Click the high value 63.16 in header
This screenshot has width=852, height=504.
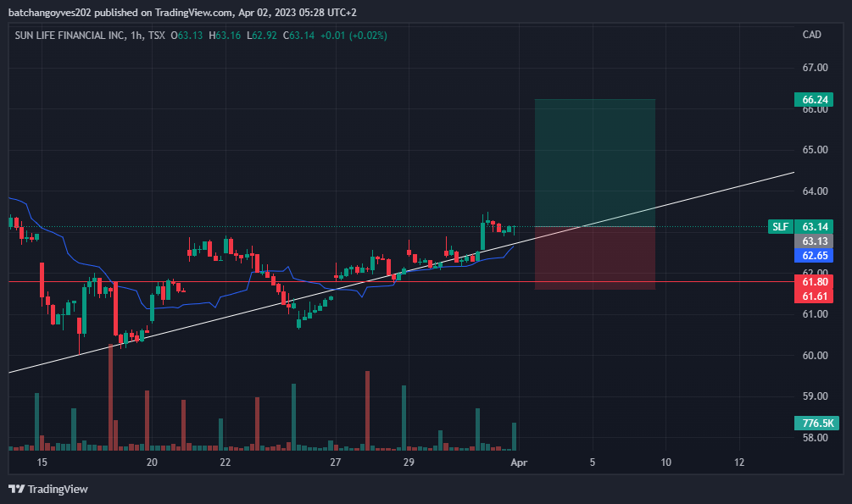pyautogui.click(x=228, y=36)
